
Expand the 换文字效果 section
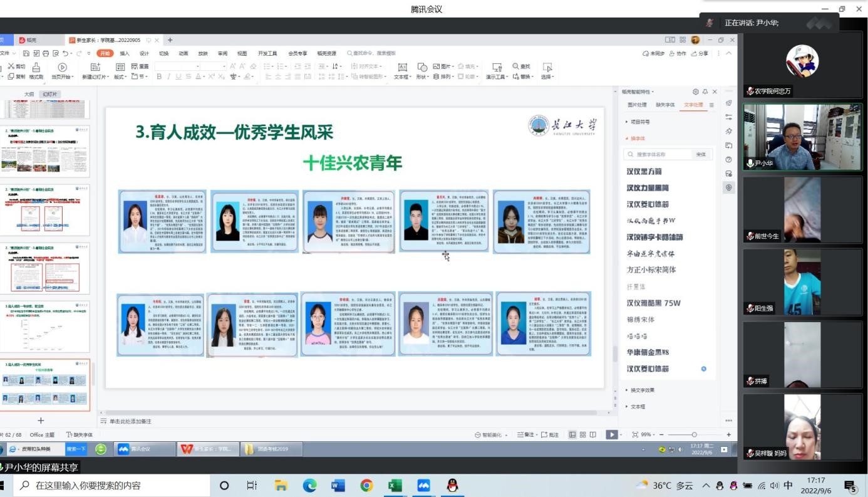641,390
